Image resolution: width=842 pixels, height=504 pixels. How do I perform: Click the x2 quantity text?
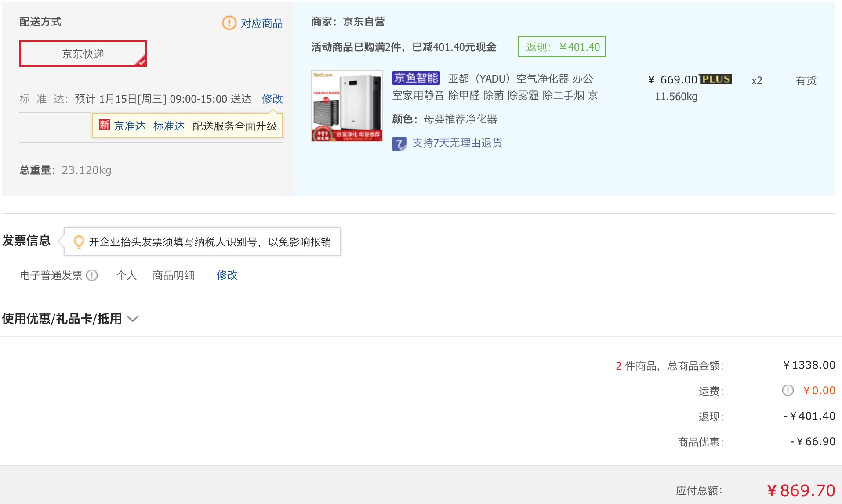pos(757,81)
